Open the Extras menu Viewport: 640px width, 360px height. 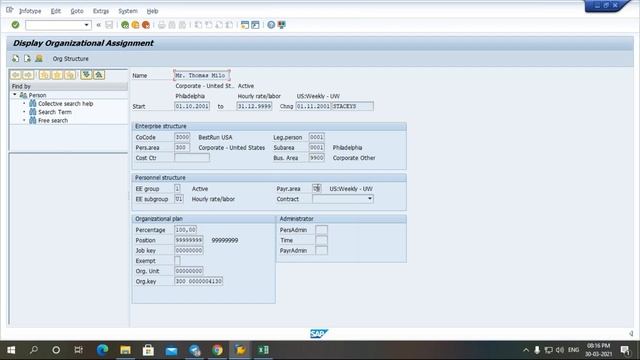click(x=100, y=11)
